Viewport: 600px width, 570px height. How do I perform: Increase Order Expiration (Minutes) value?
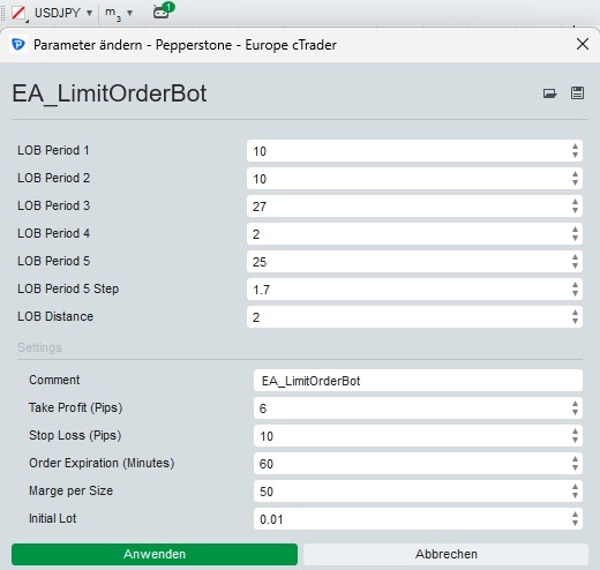coord(575,459)
